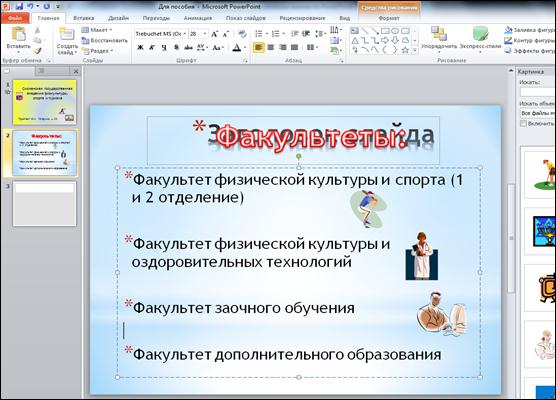Toggle underline Ч formatting

pos(164,48)
